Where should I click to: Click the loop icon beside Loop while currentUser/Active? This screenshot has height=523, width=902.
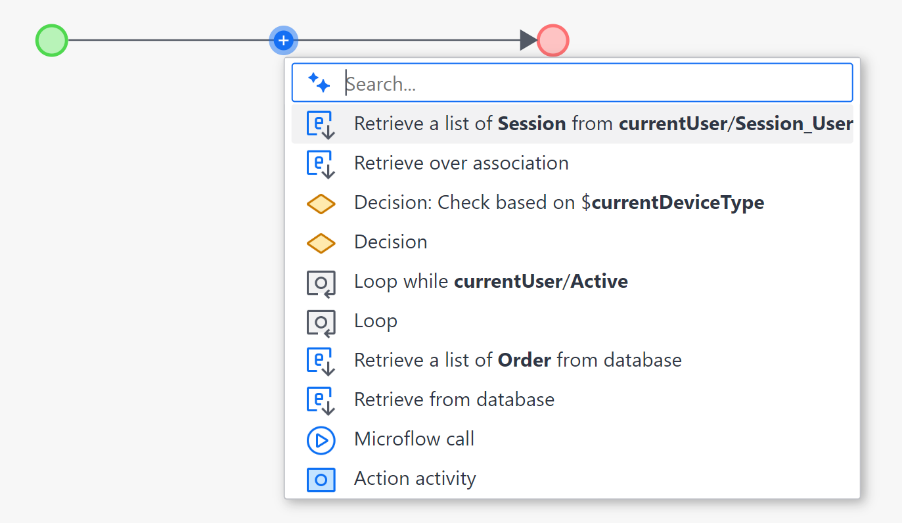tap(320, 284)
